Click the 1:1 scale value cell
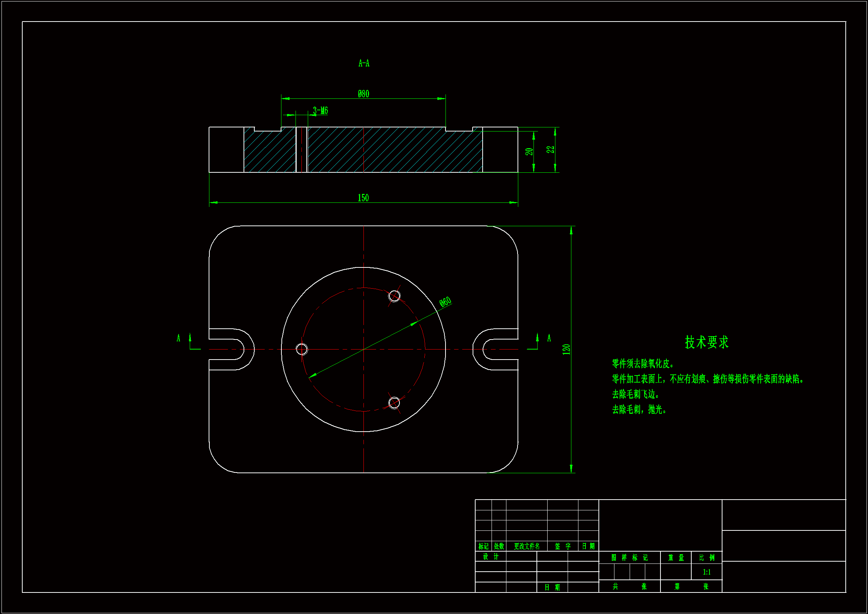 click(707, 572)
